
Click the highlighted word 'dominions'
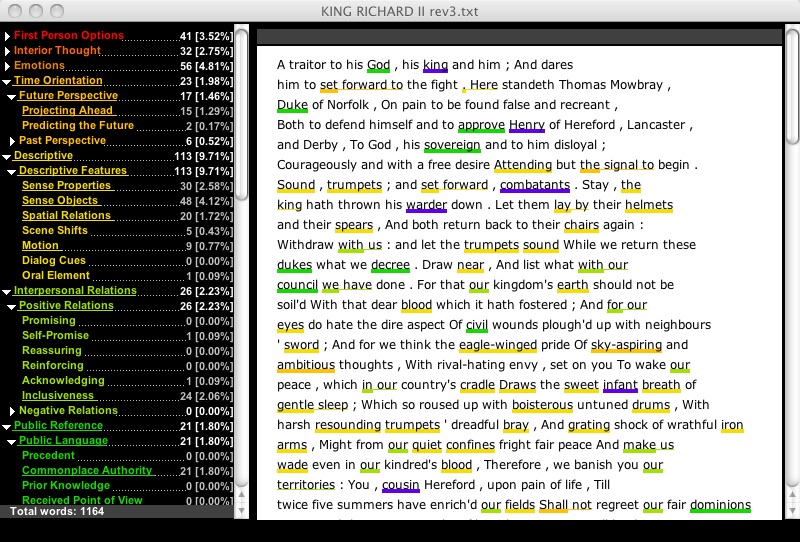coord(720,505)
